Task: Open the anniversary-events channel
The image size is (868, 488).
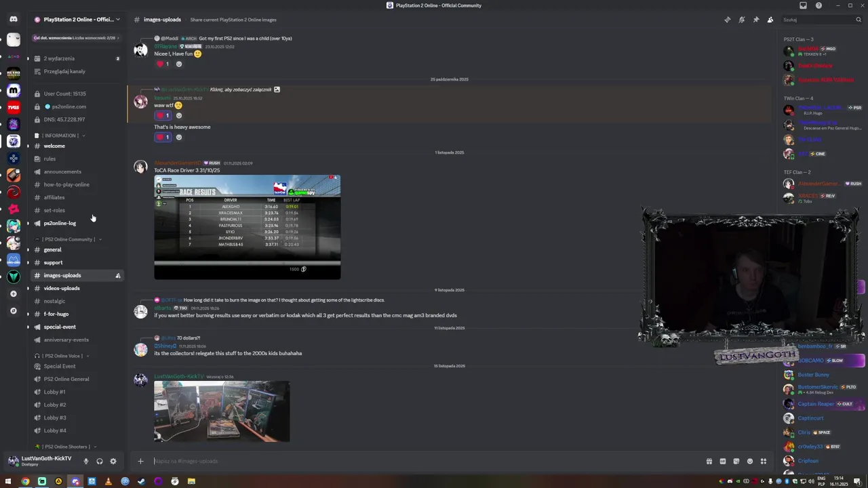Action: (76, 340)
